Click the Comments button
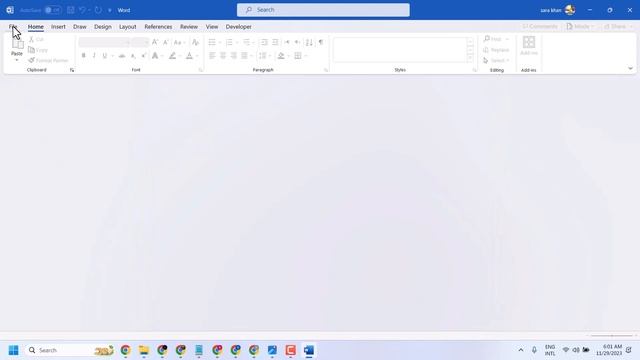This screenshot has width=640, height=360. [x=540, y=27]
